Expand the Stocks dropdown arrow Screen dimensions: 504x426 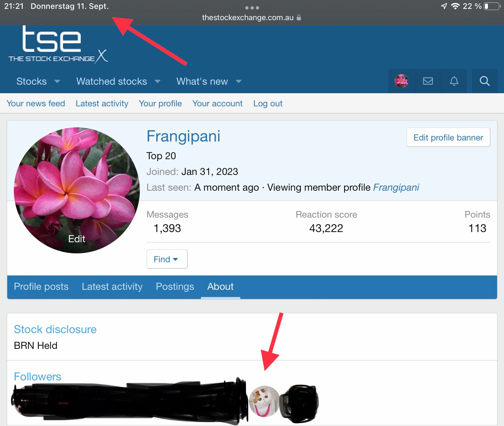[x=57, y=81]
